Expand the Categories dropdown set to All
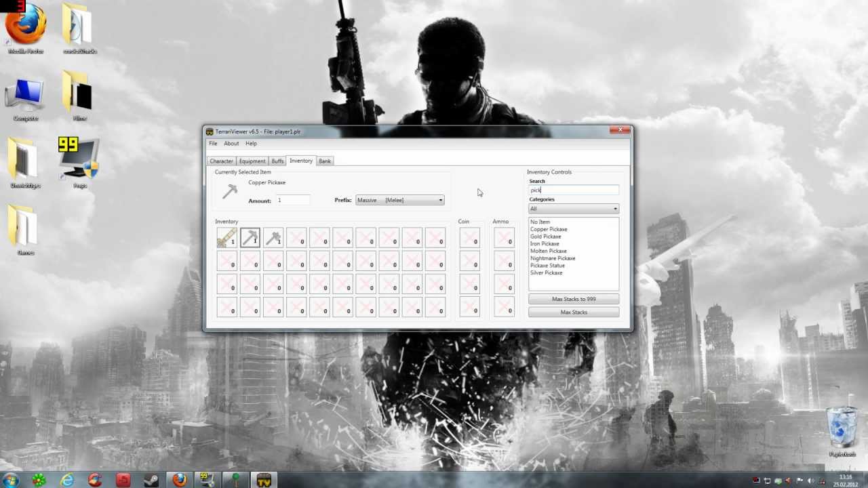This screenshot has height=488, width=868. [574, 209]
